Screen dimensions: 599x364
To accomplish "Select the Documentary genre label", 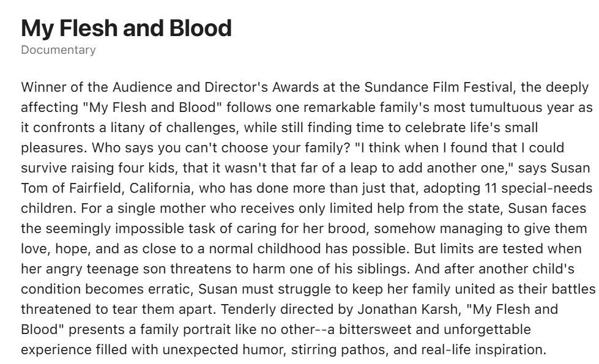I will [x=58, y=50].
